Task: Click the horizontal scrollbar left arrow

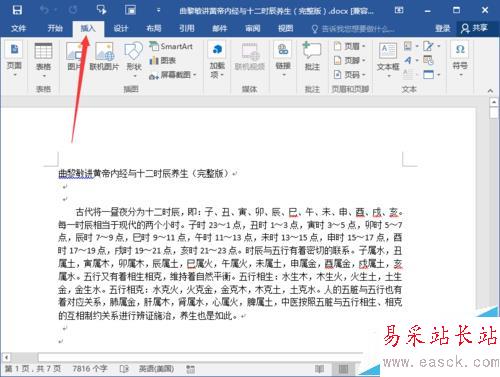Action: click(x=6, y=357)
